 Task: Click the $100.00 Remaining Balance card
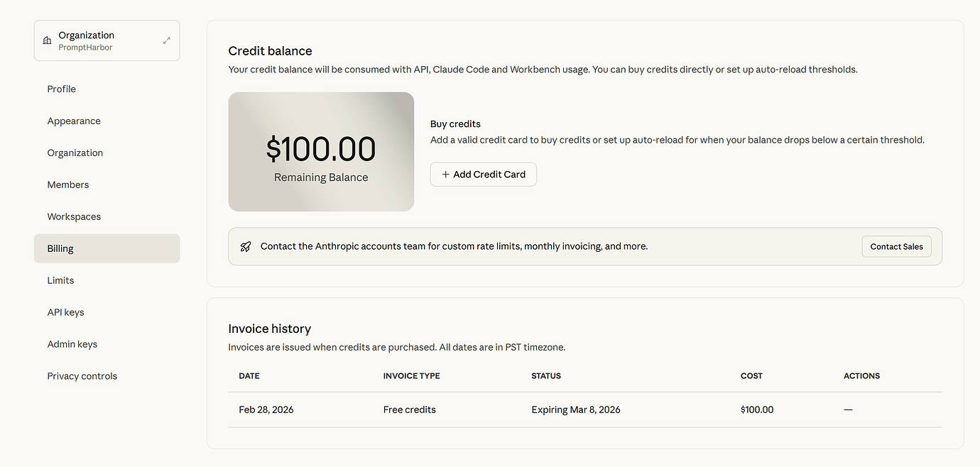pos(321,152)
